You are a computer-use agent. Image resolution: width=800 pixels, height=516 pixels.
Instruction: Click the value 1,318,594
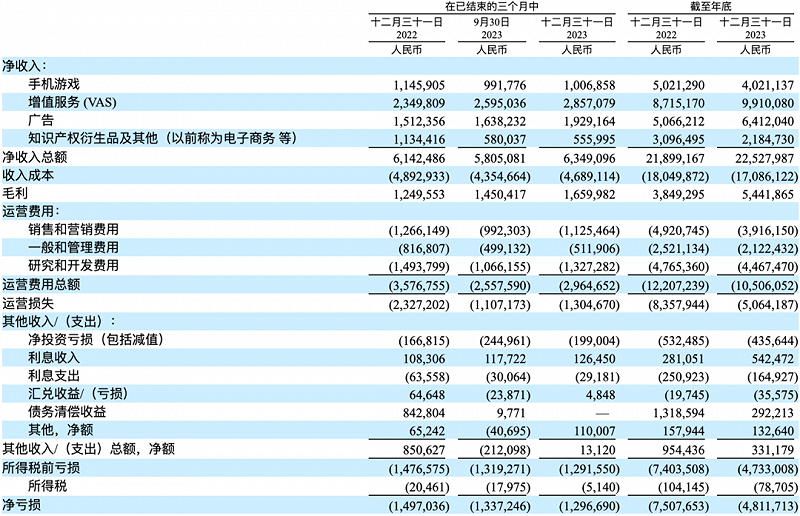679,413
